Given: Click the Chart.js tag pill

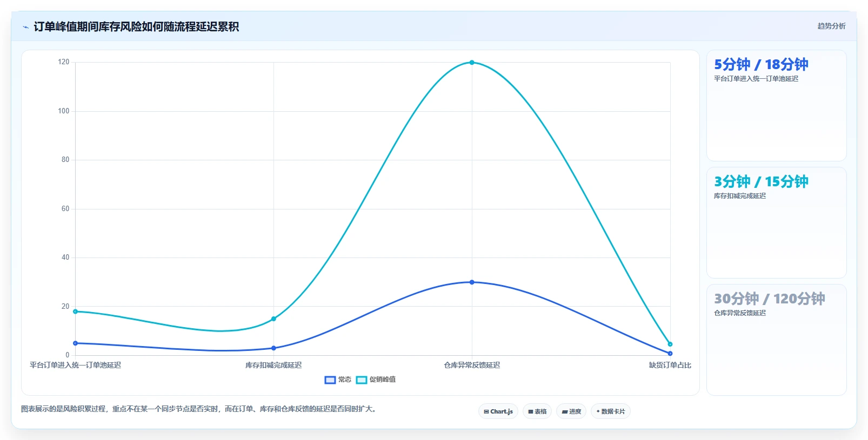Looking at the screenshot, I should 498,411.
